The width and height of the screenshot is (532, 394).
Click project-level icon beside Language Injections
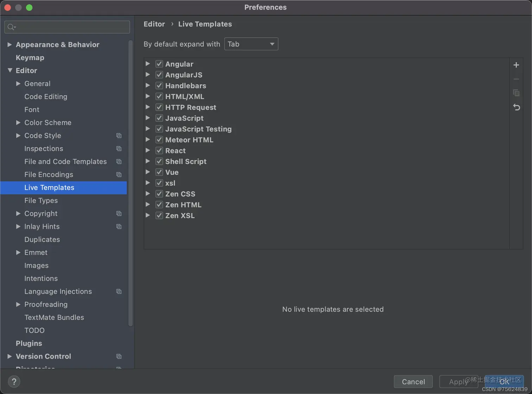(x=119, y=292)
